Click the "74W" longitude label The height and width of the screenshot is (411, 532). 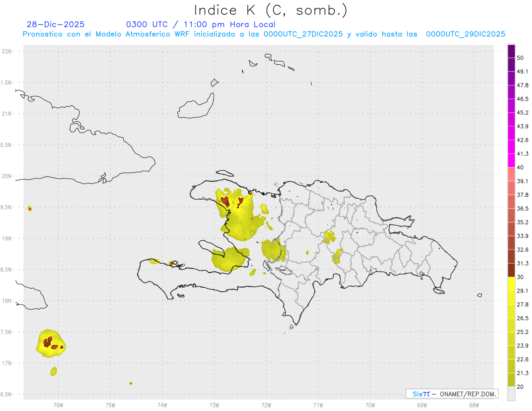coord(162,405)
